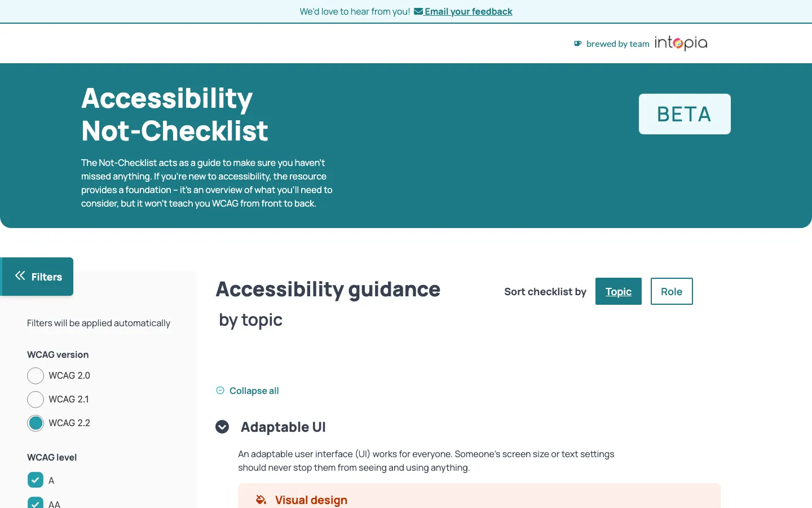Viewport: 812px width, 508px height.
Task: Click the envelope icon beside the feedback link
Action: (418, 11)
